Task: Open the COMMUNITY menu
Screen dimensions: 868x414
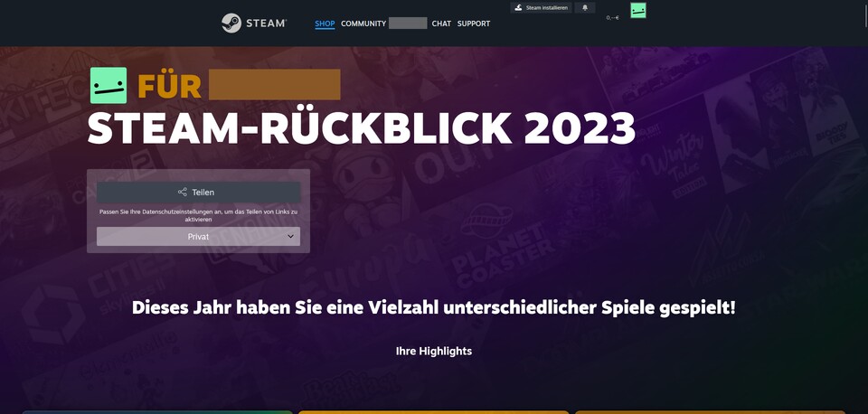Action: 363,24
